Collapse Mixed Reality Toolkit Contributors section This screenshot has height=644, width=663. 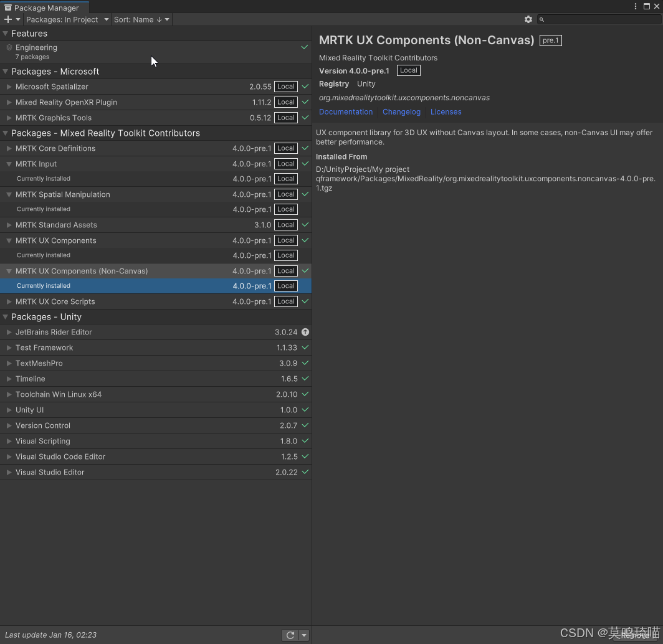[6, 133]
